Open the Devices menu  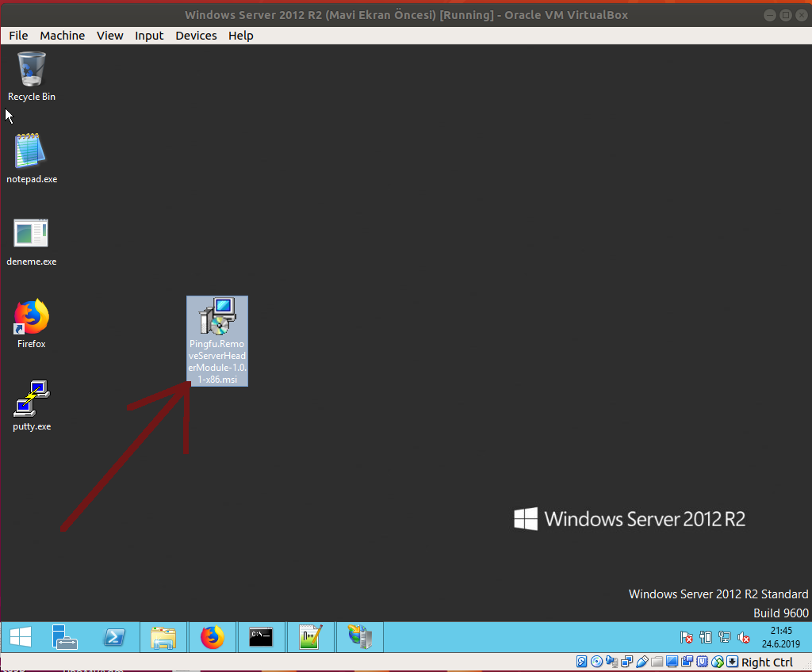point(196,36)
